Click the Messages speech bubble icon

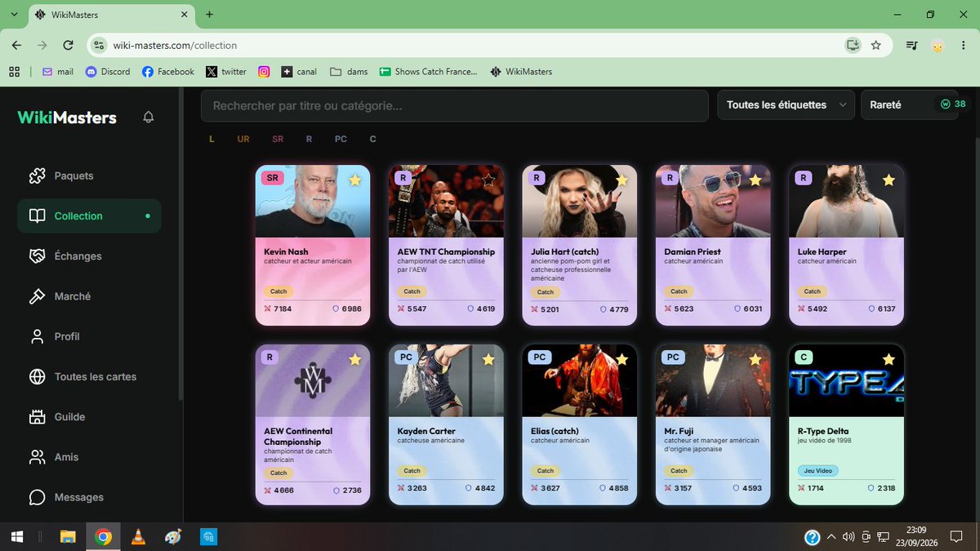[37, 497]
